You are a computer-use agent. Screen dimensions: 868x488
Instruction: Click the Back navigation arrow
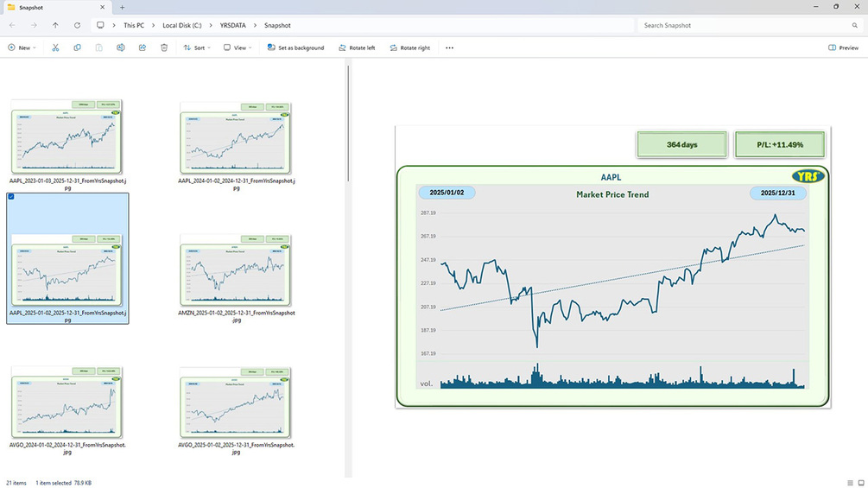(12, 25)
